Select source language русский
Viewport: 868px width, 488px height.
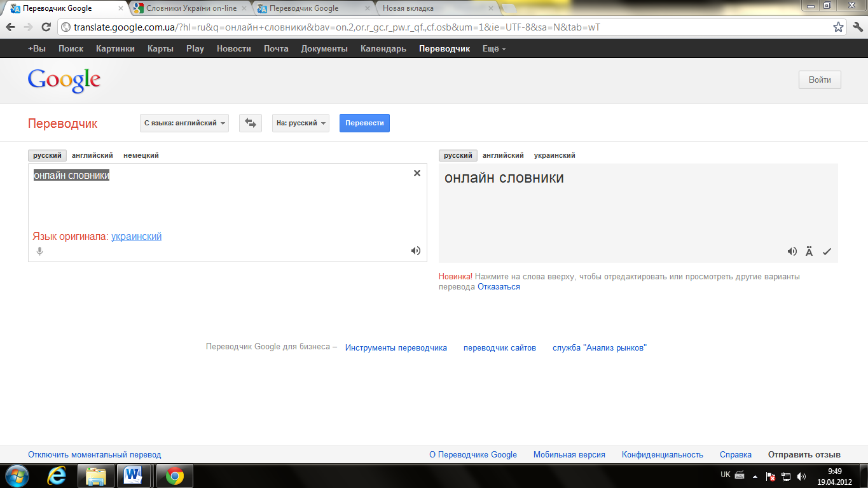click(x=48, y=155)
